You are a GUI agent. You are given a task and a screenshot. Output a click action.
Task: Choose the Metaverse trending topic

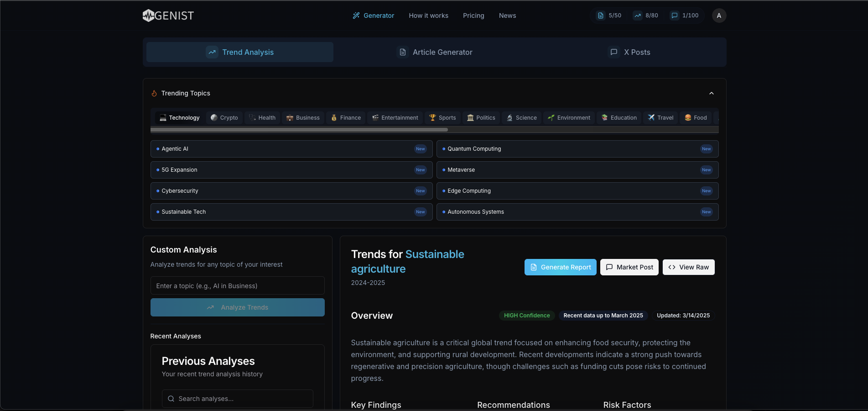[x=577, y=170]
